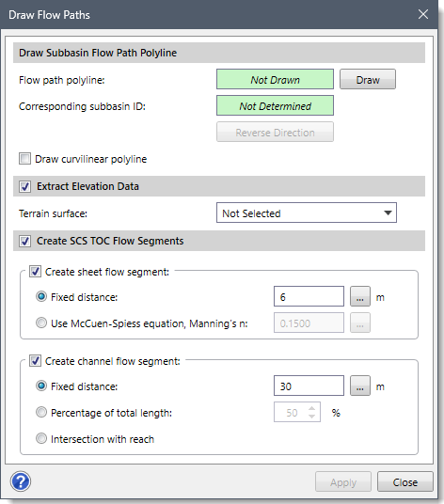Click the Draw Flow Paths title text
This screenshot has width=444, height=504.
49,15
